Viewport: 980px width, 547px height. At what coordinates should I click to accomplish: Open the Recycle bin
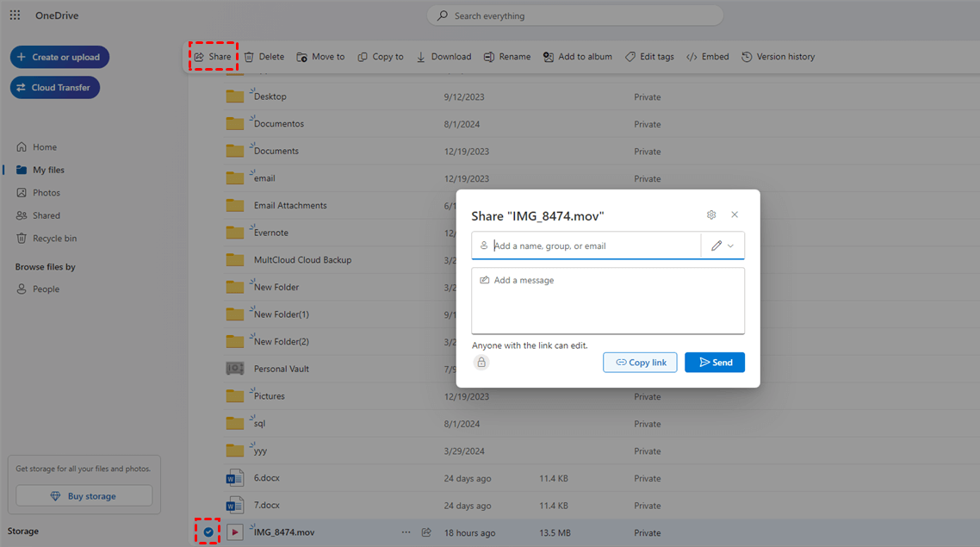[47, 238]
